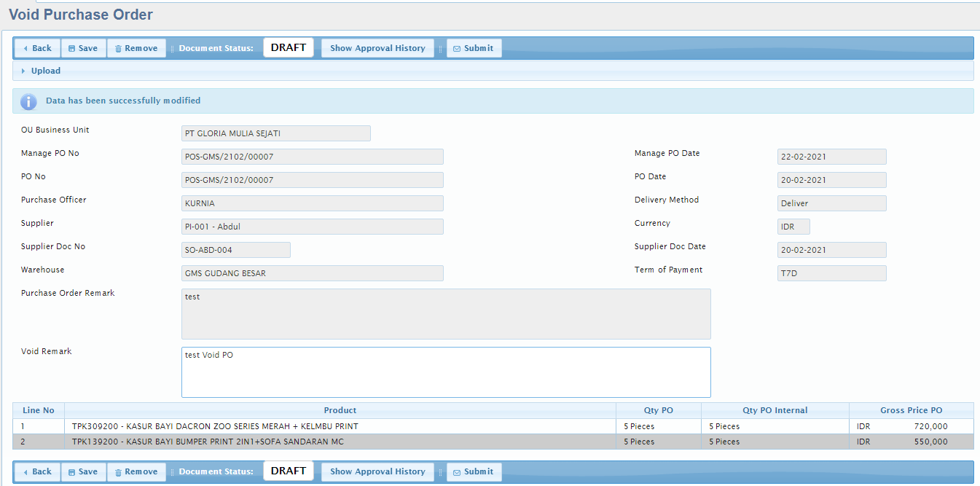The image size is (980, 486).
Task: Click the Product column header
Action: (340, 410)
